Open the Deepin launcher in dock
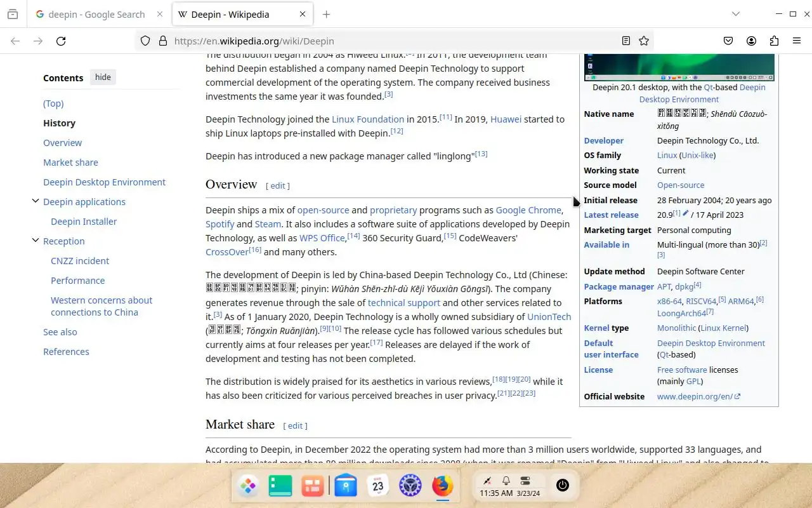Screen dimensions: 812x508 [247, 486]
